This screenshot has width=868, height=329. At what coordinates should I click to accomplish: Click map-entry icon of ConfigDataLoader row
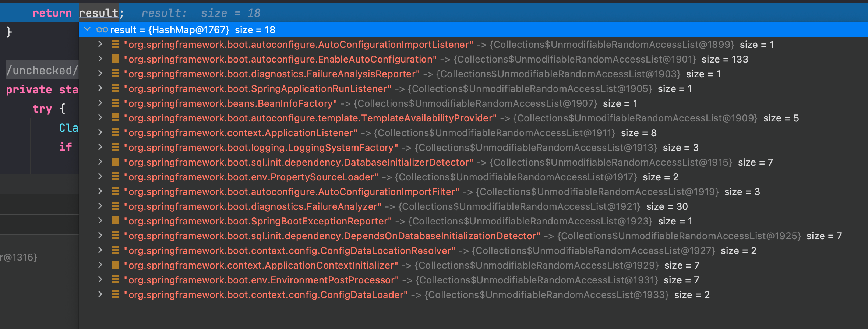[x=116, y=294]
